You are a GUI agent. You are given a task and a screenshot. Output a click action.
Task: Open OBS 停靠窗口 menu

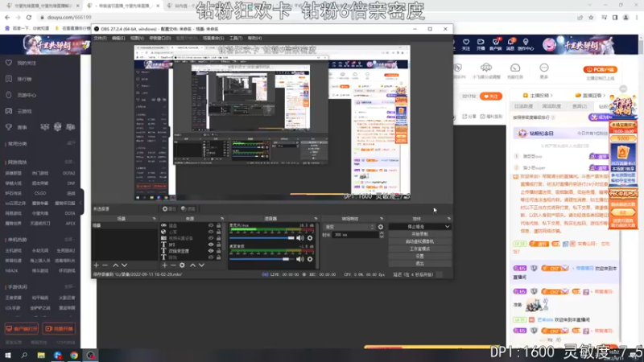[x=159, y=38]
